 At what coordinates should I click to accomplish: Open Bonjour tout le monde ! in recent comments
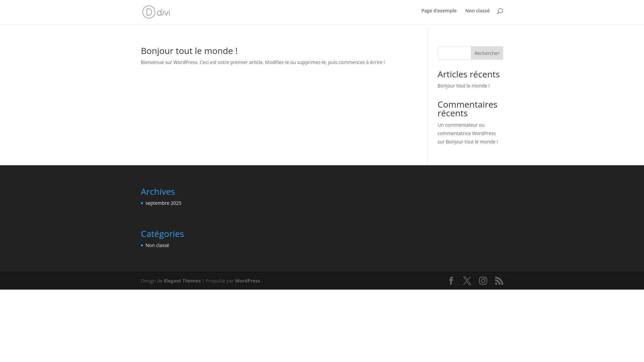point(472,142)
